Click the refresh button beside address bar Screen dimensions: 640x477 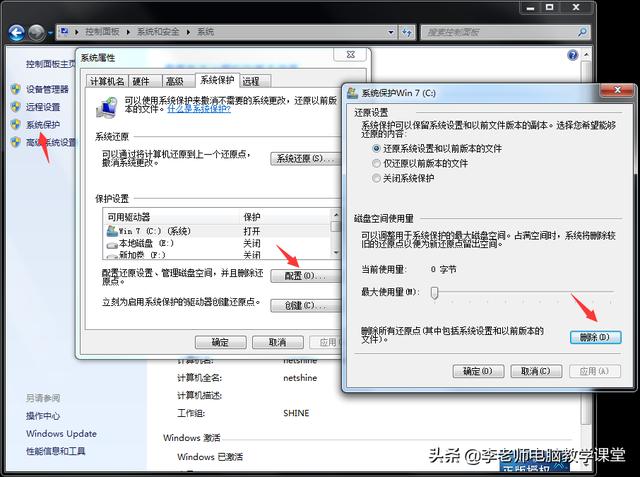[407, 32]
